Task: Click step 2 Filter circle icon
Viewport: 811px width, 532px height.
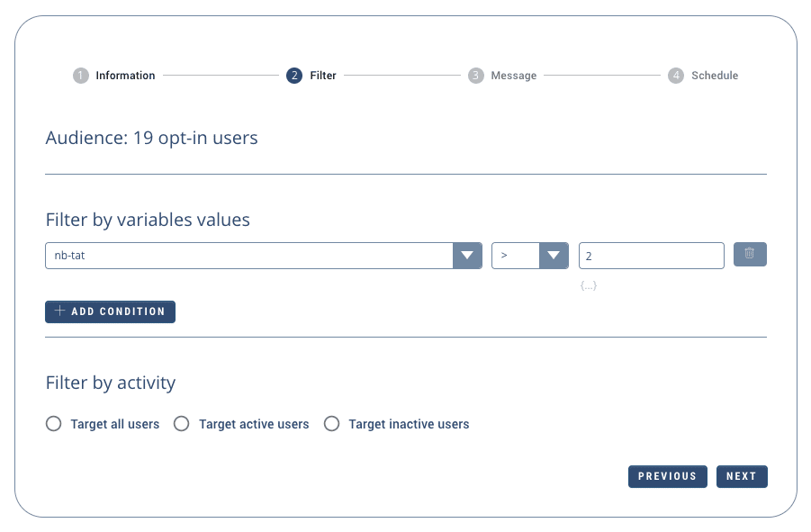Action: pos(294,76)
